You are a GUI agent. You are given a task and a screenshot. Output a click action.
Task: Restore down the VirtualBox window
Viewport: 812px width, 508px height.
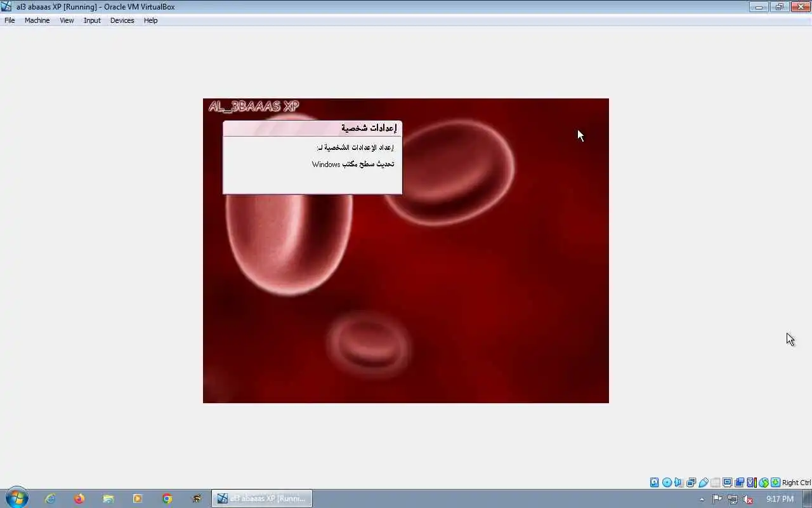778,7
